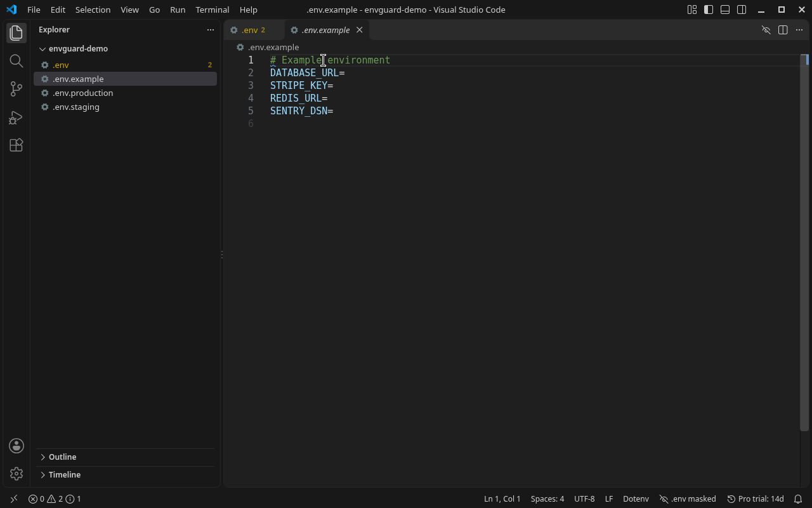Image resolution: width=812 pixels, height=508 pixels.
Task: Change the Spaces: 4 indentation setting
Action: 547,499
